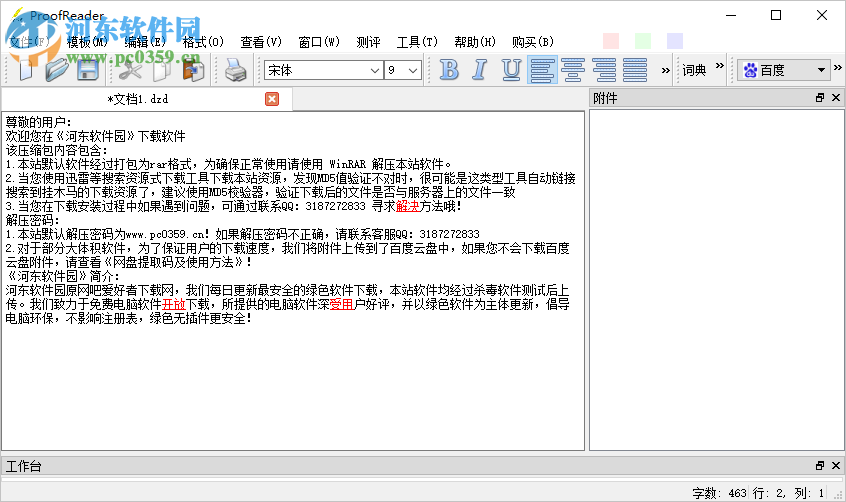Open the 模板(M) menu
The height and width of the screenshot is (502, 846).
click(87, 42)
